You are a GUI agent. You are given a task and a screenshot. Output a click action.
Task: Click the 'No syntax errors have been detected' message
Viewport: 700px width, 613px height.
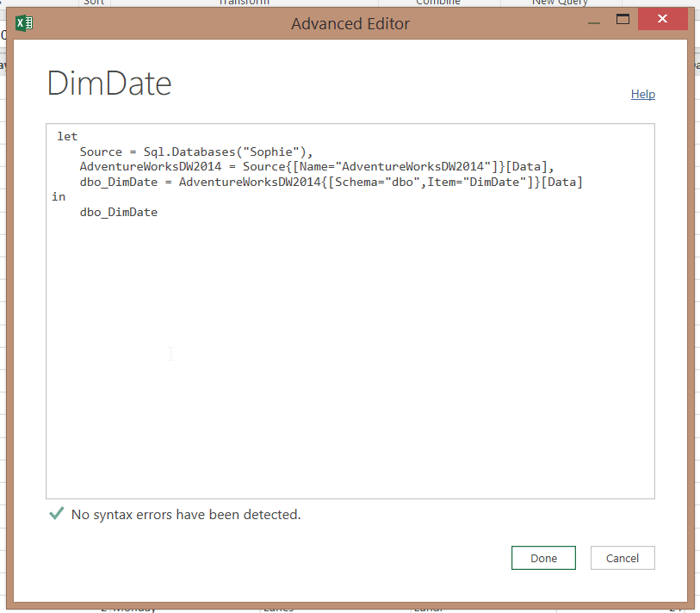tap(186, 515)
